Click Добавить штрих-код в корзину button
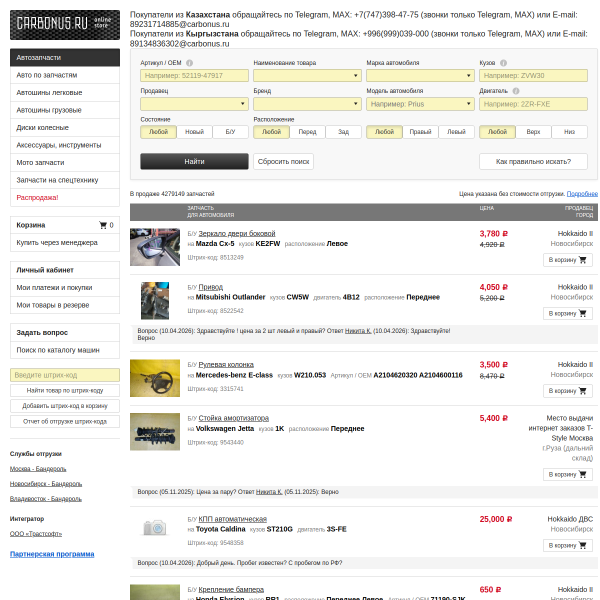 click(65, 406)
